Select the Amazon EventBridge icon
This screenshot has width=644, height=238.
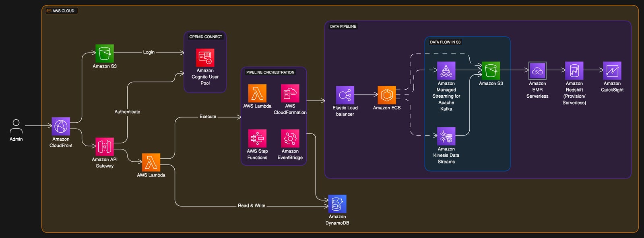290,138
